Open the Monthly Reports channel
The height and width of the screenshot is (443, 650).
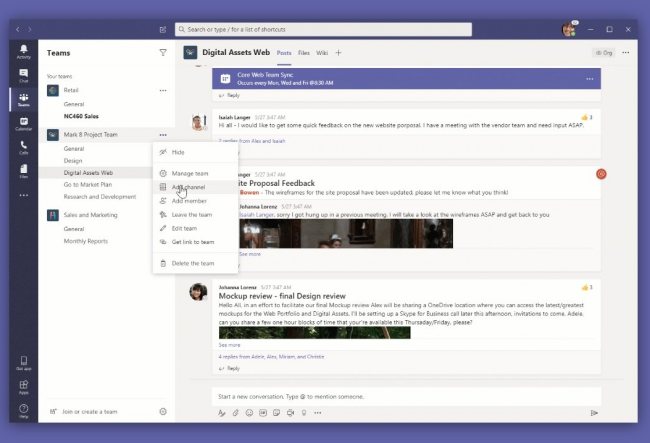[x=86, y=241]
